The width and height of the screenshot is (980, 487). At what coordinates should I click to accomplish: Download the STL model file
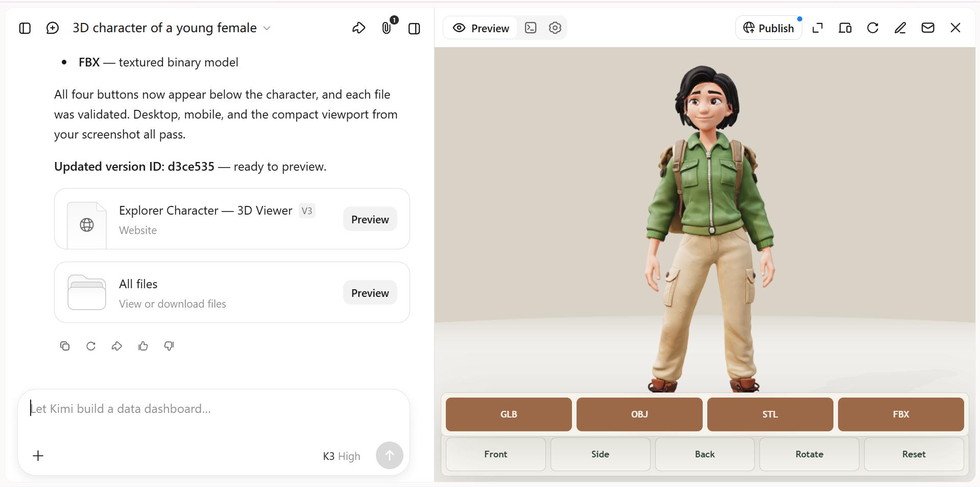(x=770, y=414)
